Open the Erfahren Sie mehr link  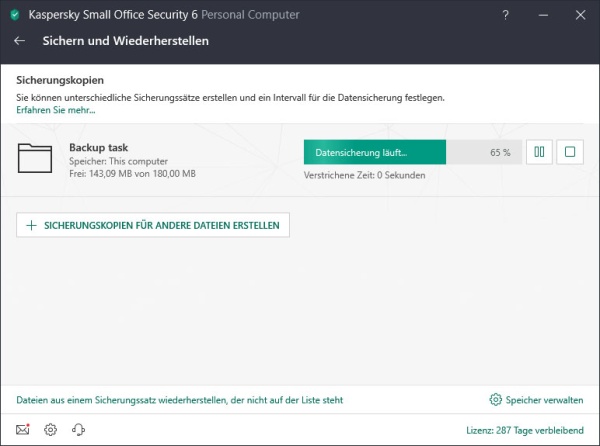[56, 110]
